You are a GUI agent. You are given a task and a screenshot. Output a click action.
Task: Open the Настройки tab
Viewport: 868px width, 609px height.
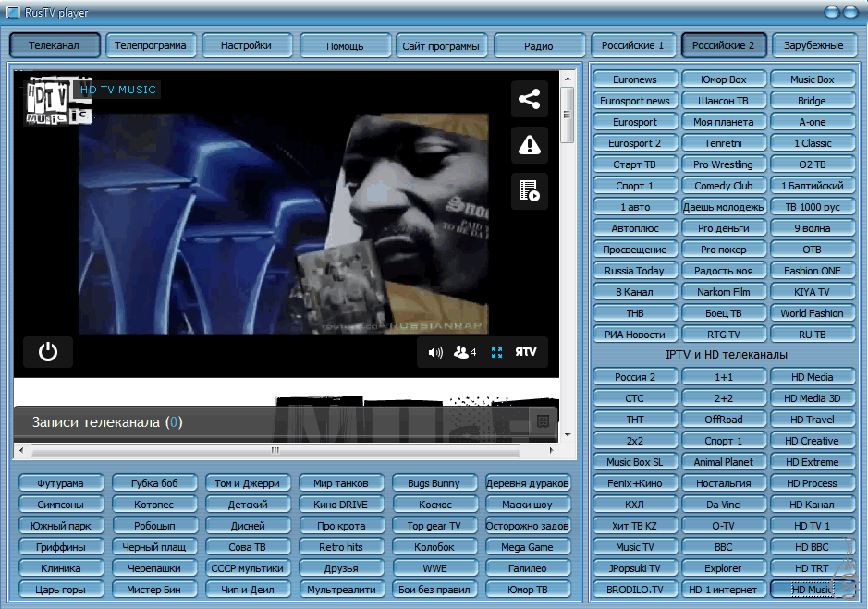coord(246,45)
